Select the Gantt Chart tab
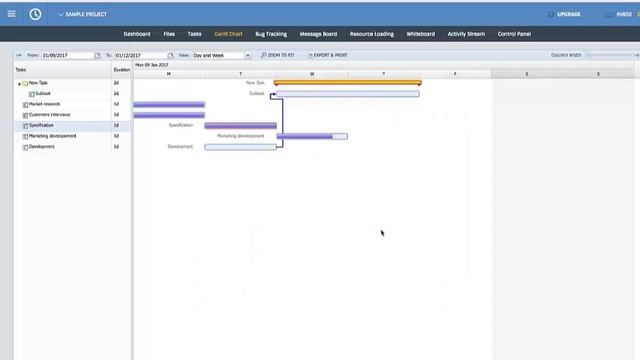This screenshot has width=640, height=360. pyautogui.click(x=228, y=34)
